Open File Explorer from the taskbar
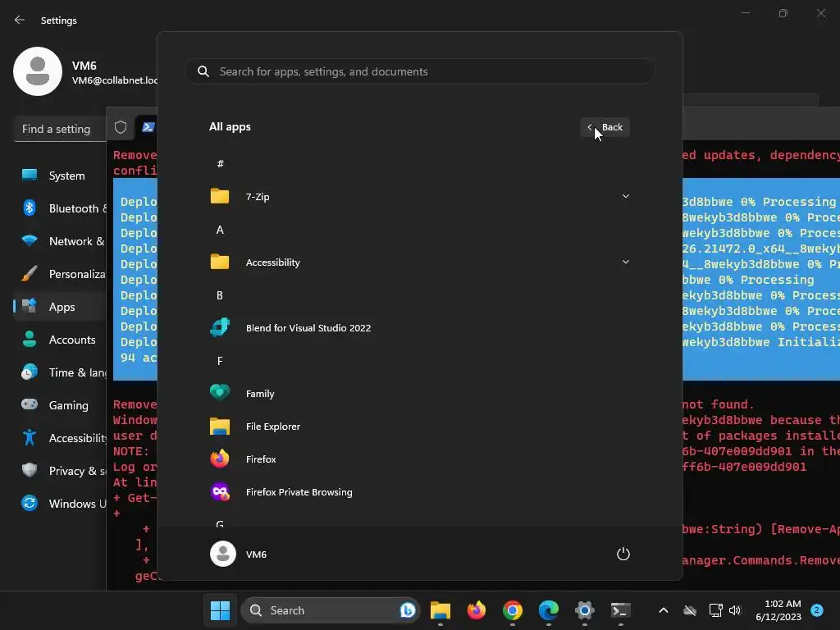Viewport: 840px width, 630px height. tap(441, 610)
